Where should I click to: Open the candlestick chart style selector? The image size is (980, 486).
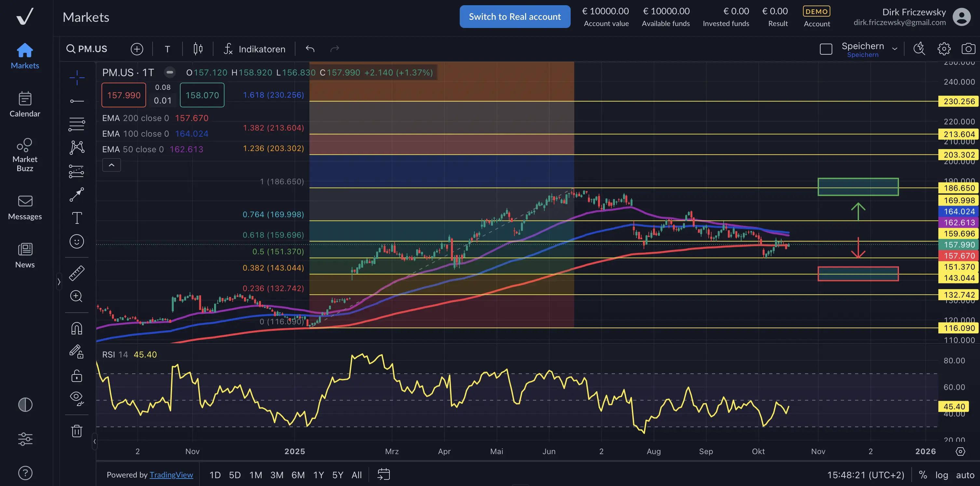[x=198, y=49]
